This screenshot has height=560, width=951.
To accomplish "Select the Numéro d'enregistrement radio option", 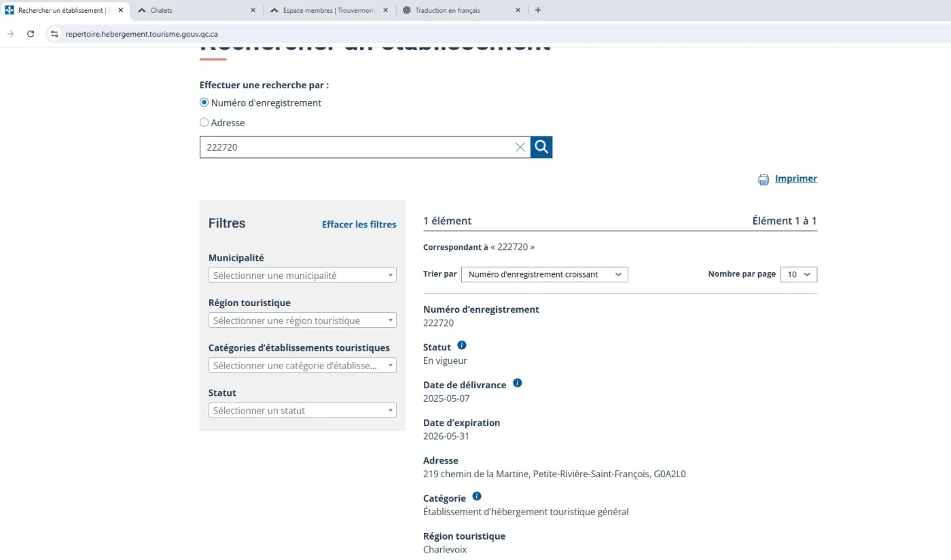I will tap(204, 102).
